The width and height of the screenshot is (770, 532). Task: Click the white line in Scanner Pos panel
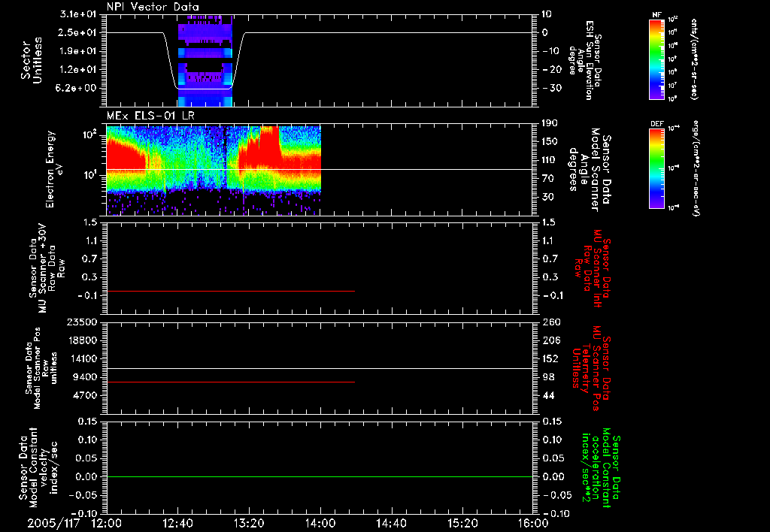[320, 368]
